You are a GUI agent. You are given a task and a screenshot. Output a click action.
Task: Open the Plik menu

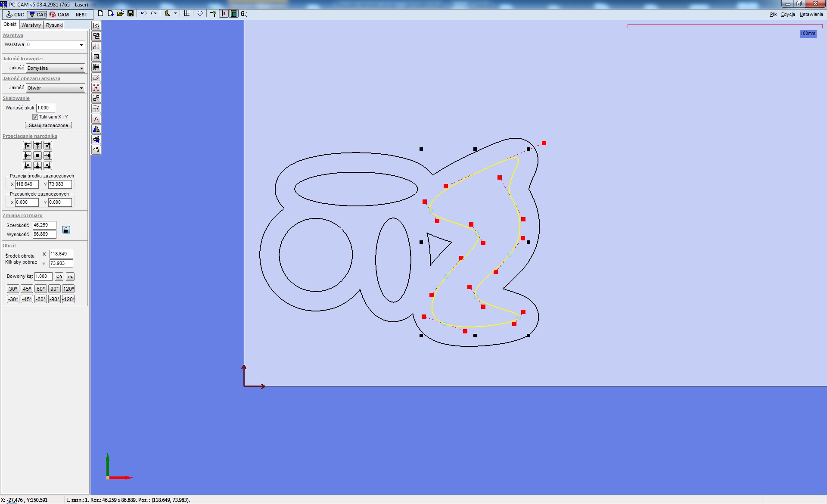click(773, 15)
